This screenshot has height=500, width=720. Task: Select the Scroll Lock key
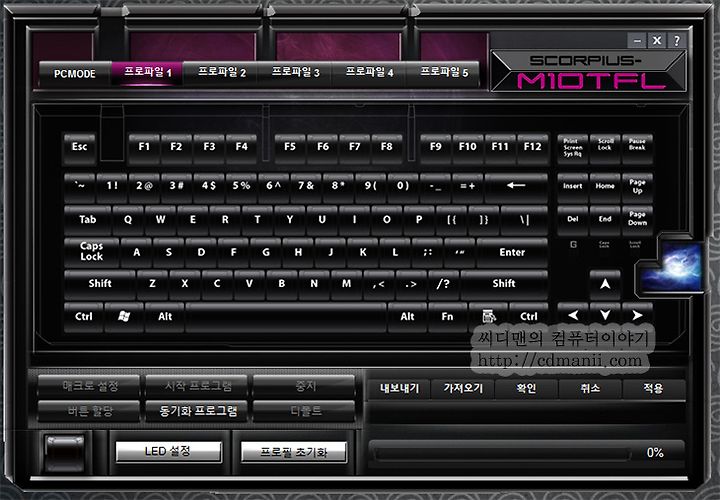tap(605, 148)
